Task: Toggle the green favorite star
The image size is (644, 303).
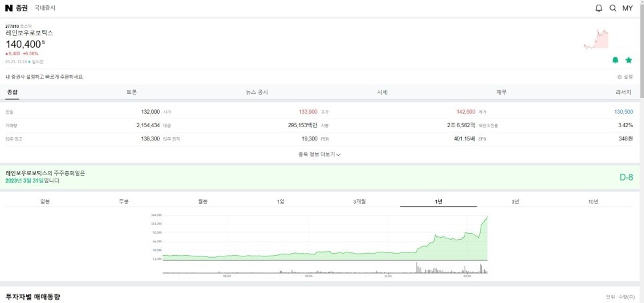Action: tap(629, 61)
